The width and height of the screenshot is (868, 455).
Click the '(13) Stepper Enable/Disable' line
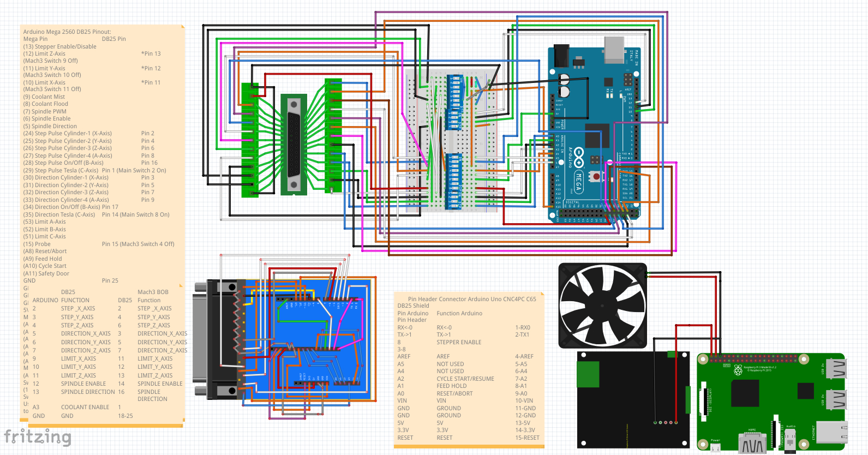[60, 46]
